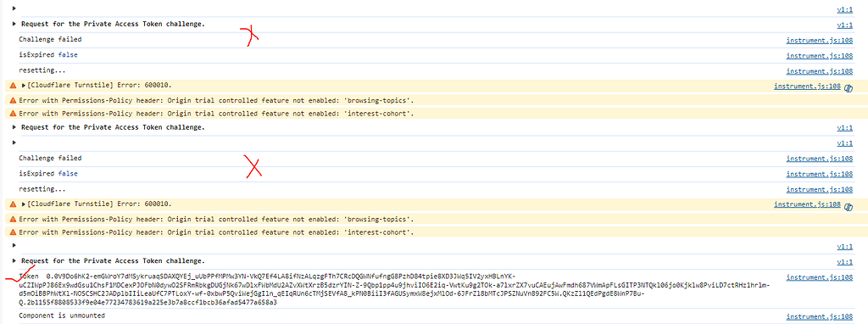Screen dimensions: 868x324
Task: Expand the very first console entry arrow
Action: (14, 8)
